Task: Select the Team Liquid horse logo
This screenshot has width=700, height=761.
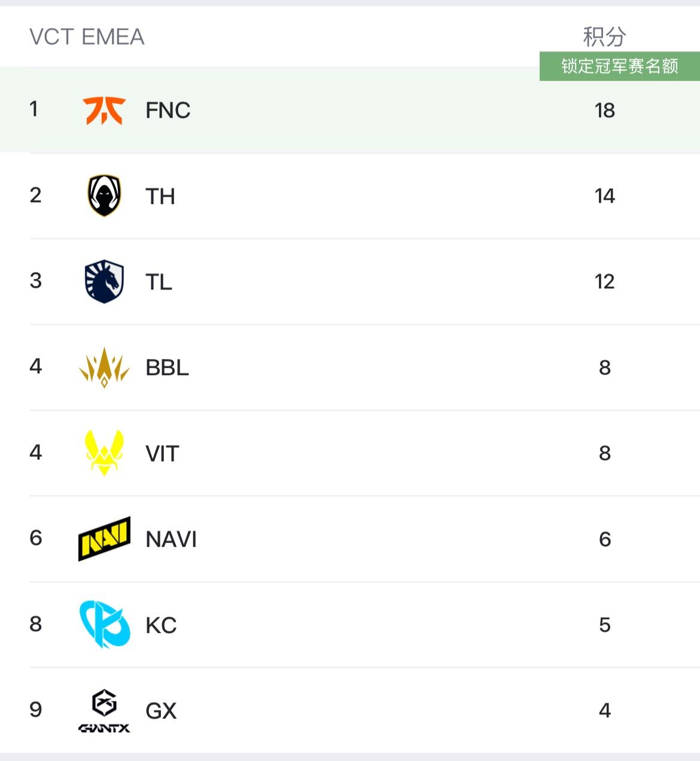Action: click(104, 282)
